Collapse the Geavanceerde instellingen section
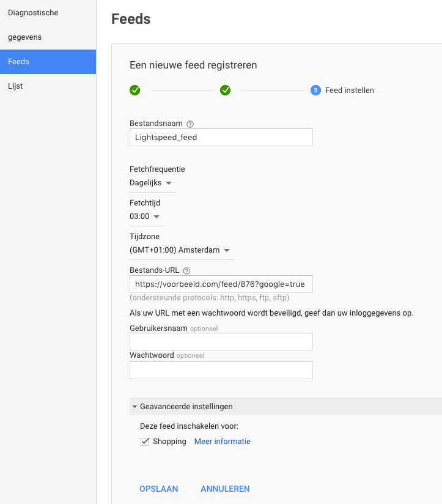 pos(183,407)
